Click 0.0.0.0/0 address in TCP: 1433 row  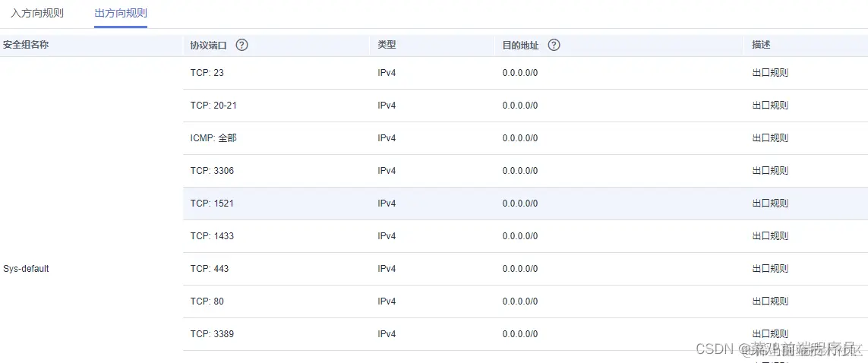pyautogui.click(x=520, y=235)
